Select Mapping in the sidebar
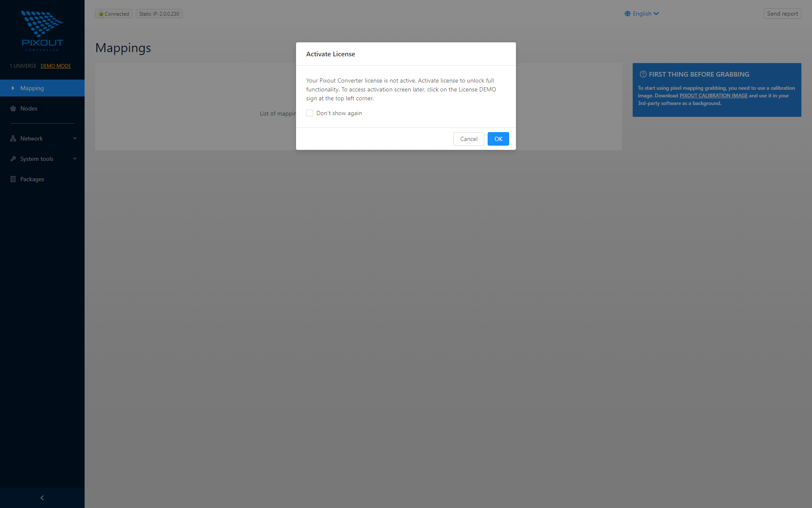812x508 pixels. click(32, 88)
